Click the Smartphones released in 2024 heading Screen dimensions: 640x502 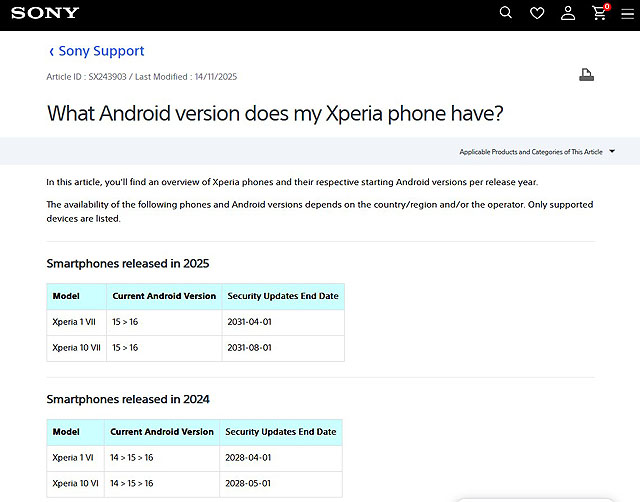tap(128, 400)
